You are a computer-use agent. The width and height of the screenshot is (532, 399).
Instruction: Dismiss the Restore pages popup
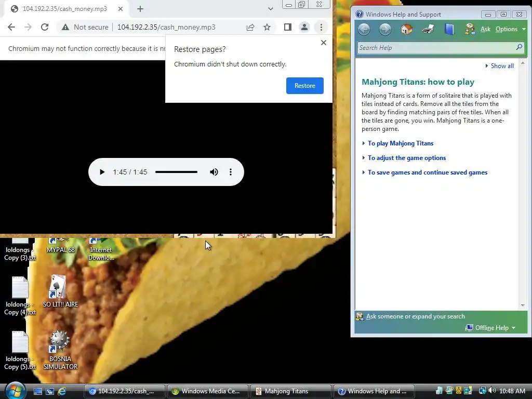(324, 43)
